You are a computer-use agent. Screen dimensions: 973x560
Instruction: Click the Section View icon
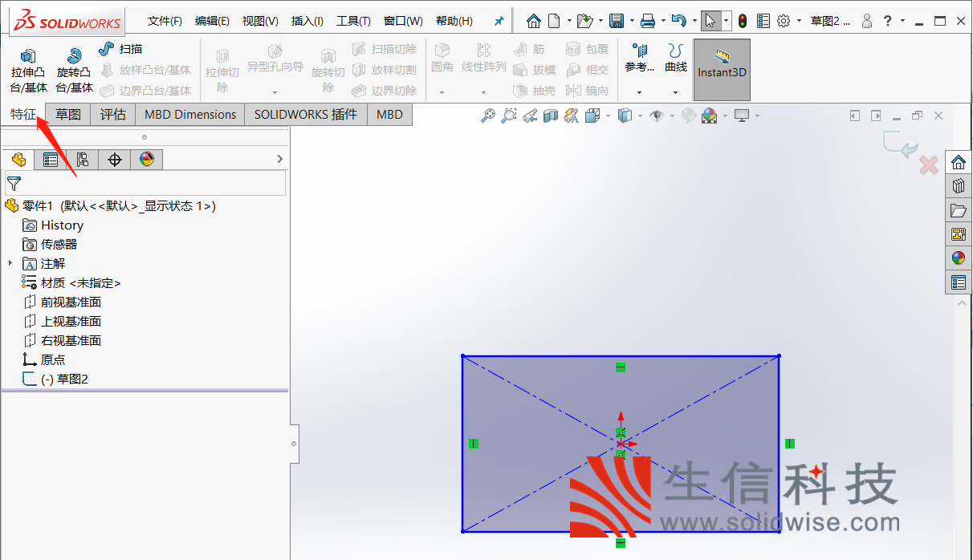click(x=550, y=116)
